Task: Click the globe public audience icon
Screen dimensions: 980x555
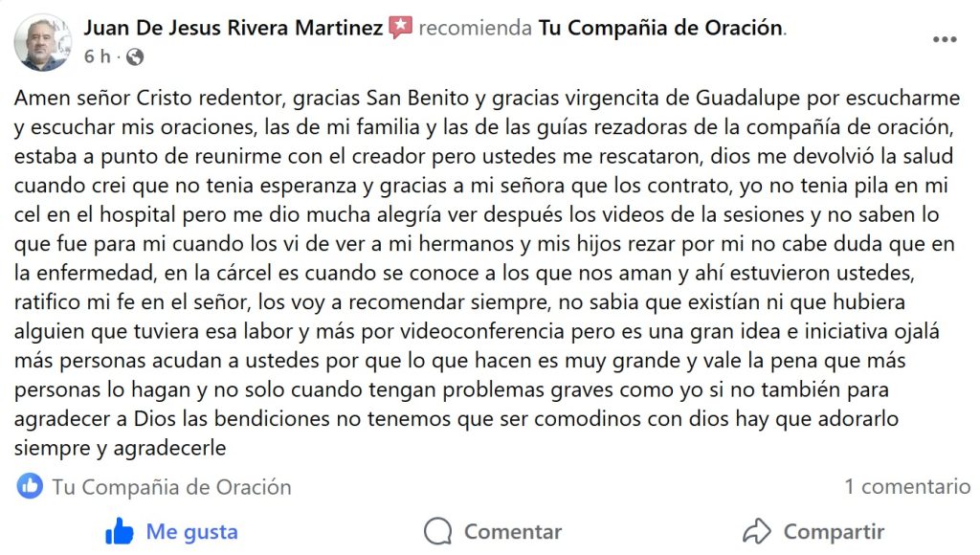Action: [x=135, y=57]
